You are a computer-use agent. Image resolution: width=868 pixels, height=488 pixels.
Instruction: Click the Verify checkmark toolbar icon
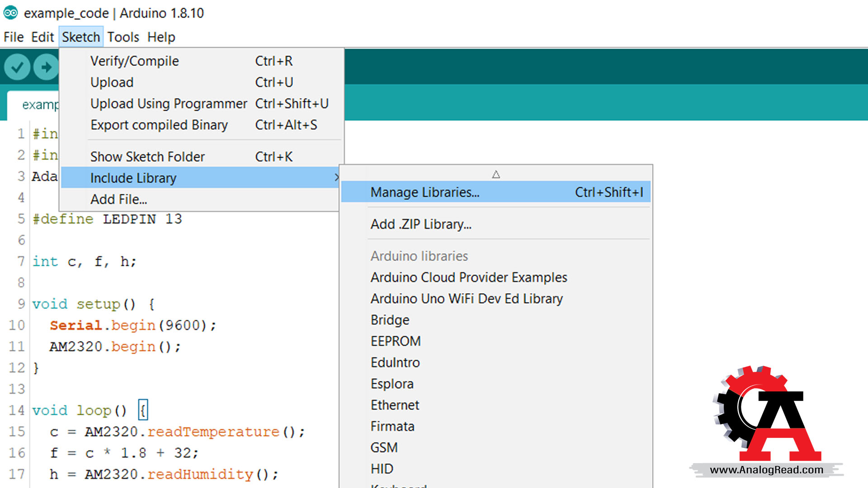pyautogui.click(x=17, y=67)
